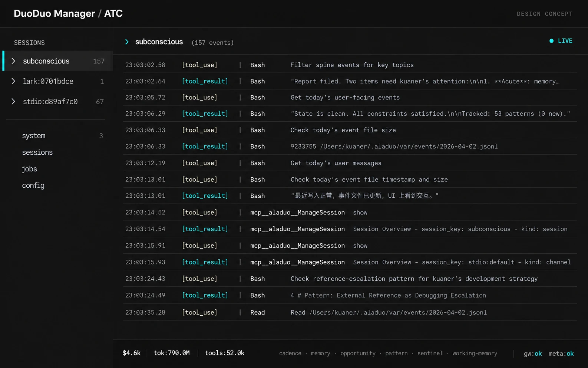The width and height of the screenshot is (588, 368).
Task: Select 'Get today's user-facing events' row
Action: [x=350, y=98]
